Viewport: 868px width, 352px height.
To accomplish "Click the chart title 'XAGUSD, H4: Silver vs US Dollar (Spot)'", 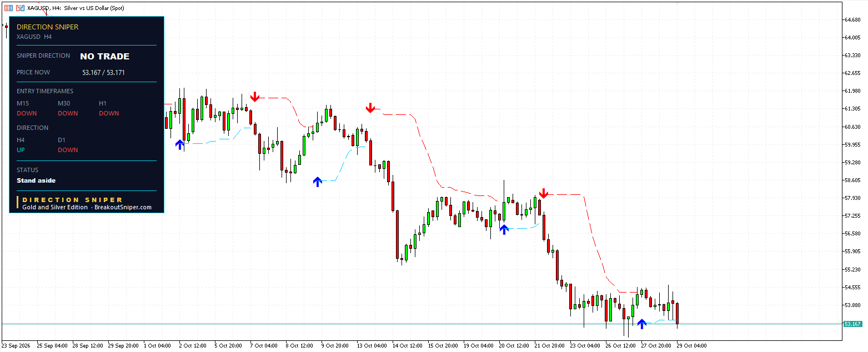I will (76, 8).
